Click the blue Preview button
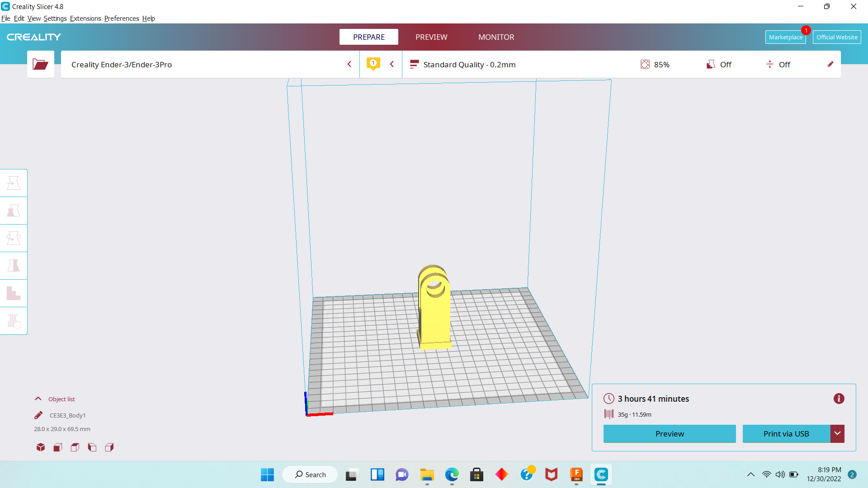The width and height of the screenshot is (868, 488). (669, 434)
